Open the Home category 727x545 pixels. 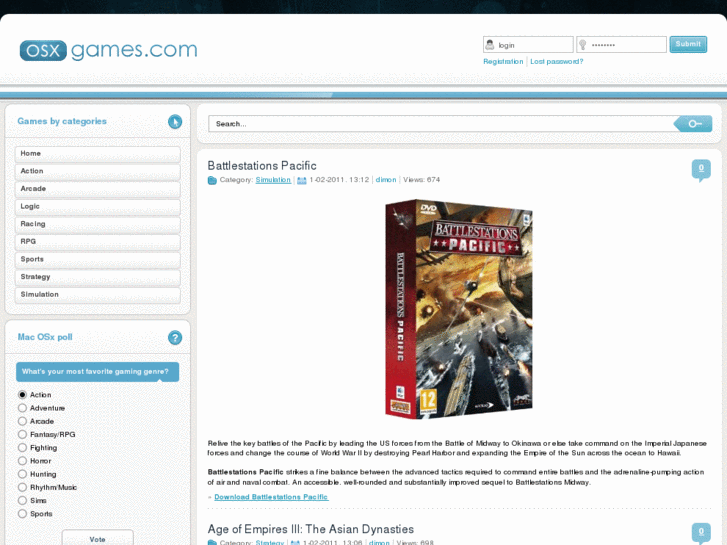point(97,154)
